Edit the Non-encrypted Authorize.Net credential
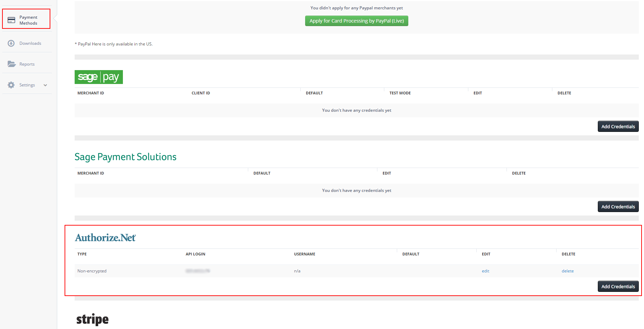This screenshot has height=329, width=644. click(485, 271)
